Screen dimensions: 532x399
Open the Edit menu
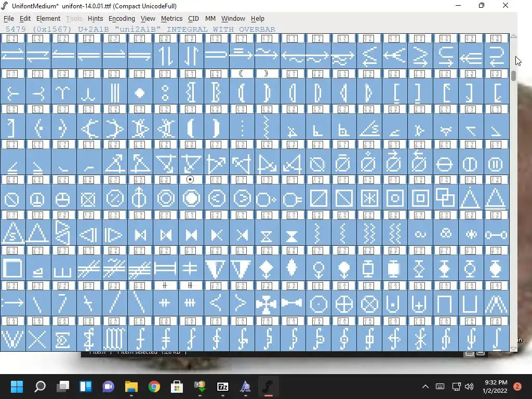tap(25, 19)
